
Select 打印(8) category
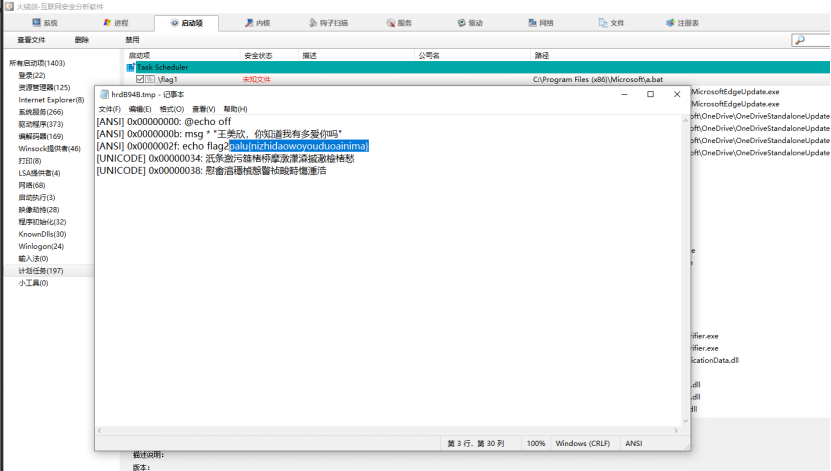click(30, 161)
